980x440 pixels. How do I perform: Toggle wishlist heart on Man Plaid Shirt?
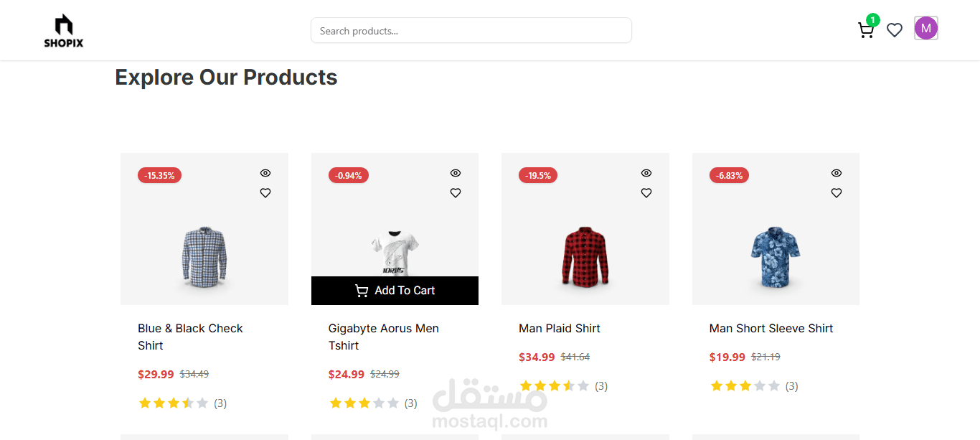[x=646, y=193]
